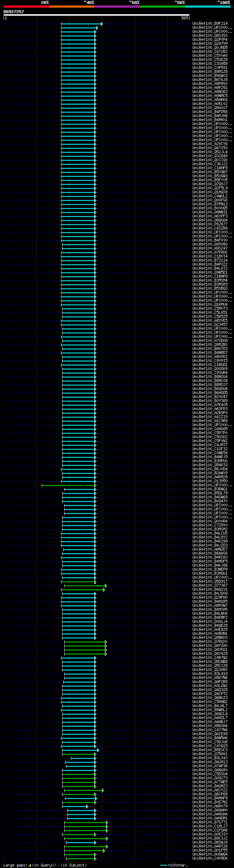Select hit label UniRef100_B3LX43
This screenshot has height=868, width=234.
coord(210,758)
